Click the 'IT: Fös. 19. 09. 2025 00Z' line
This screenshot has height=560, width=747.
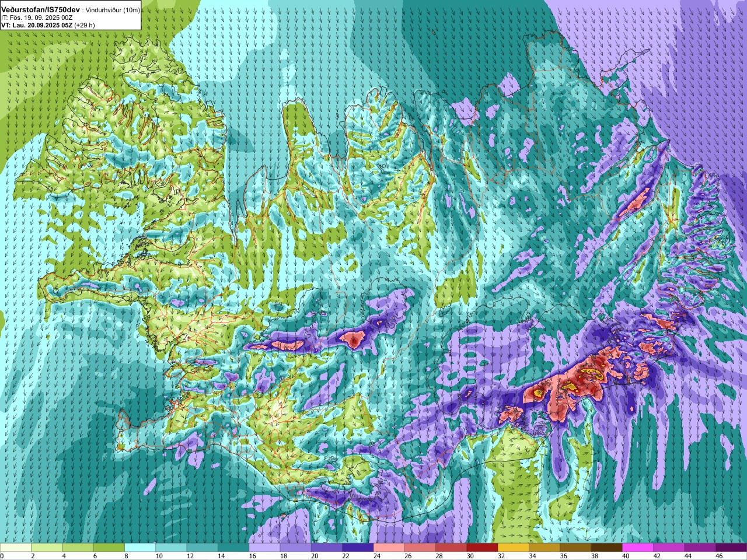pyautogui.click(x=37, y=18)
